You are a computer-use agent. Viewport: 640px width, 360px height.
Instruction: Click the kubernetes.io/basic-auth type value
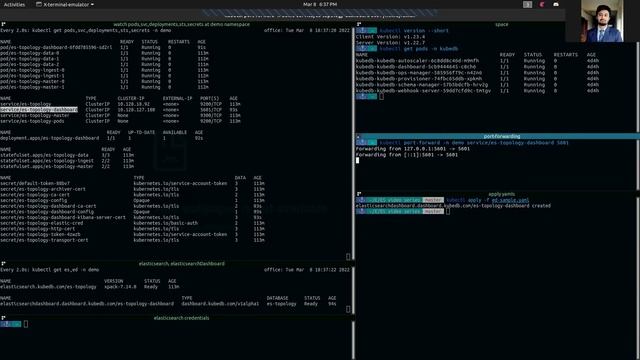(166, 223)
